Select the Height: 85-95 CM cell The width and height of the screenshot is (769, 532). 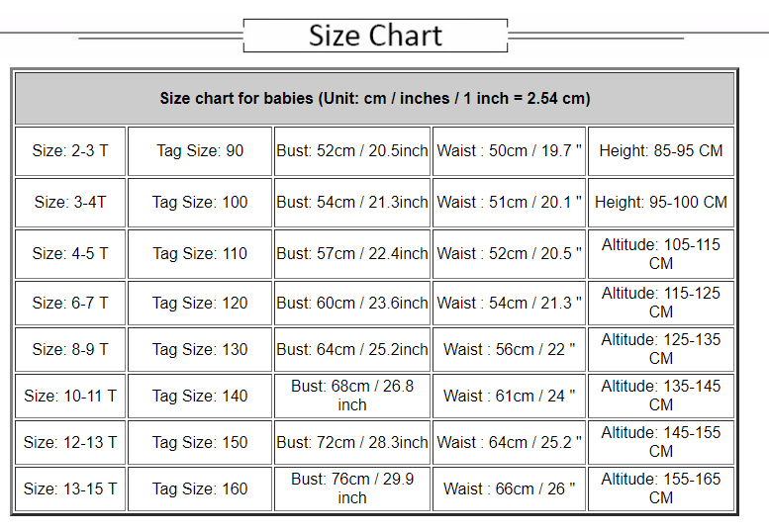661,151
